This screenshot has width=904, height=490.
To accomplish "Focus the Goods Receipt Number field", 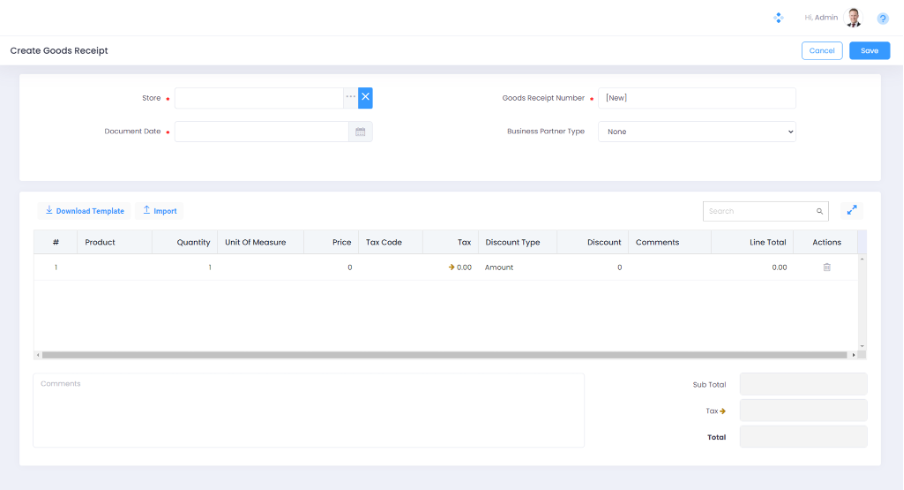I will click(697, 97).
